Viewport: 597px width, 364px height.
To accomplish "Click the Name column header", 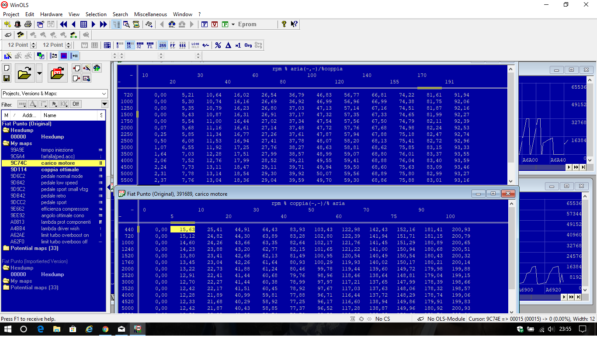I will pos(70,115).
